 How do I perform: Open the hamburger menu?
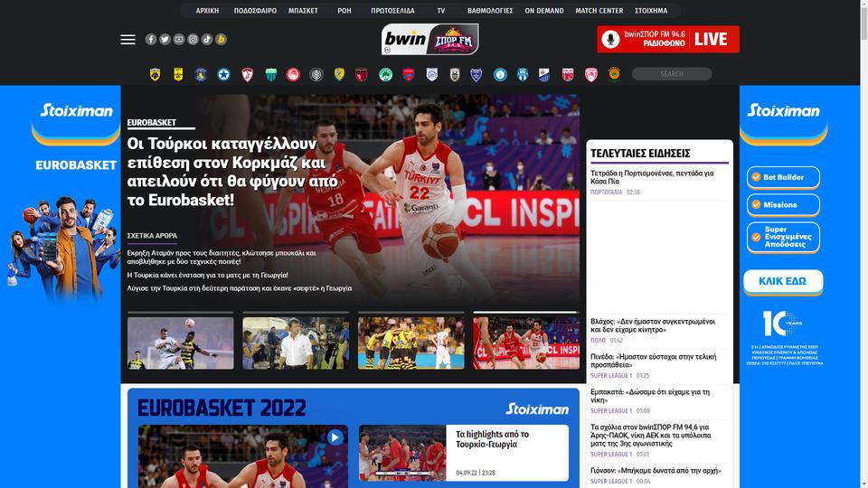(x=127, y=39)
